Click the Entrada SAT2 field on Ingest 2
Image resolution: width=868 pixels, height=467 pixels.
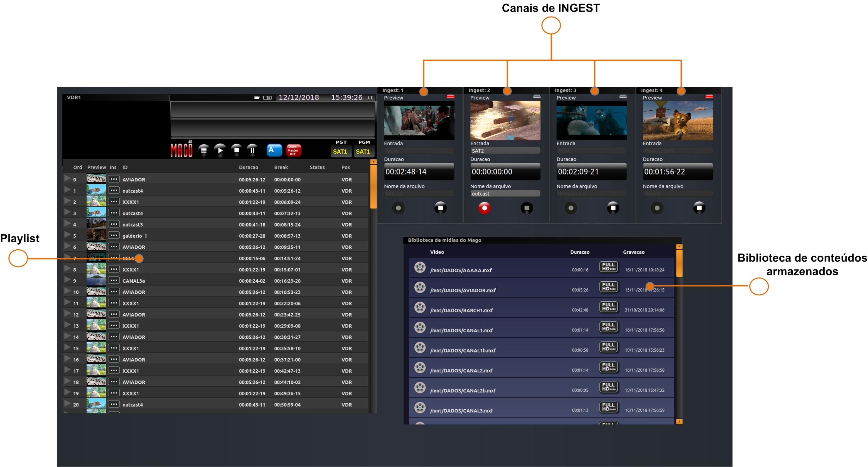click(505, 151)
